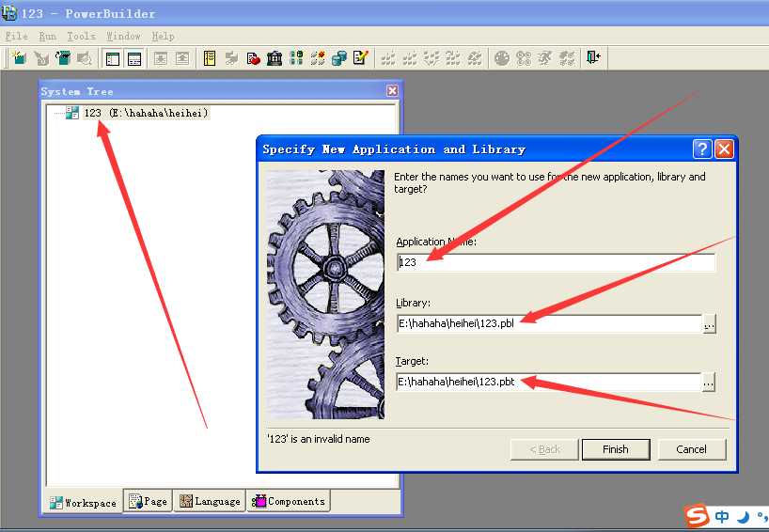
Task: Close the Specify New Application dialog
Action: coord(724,149)
